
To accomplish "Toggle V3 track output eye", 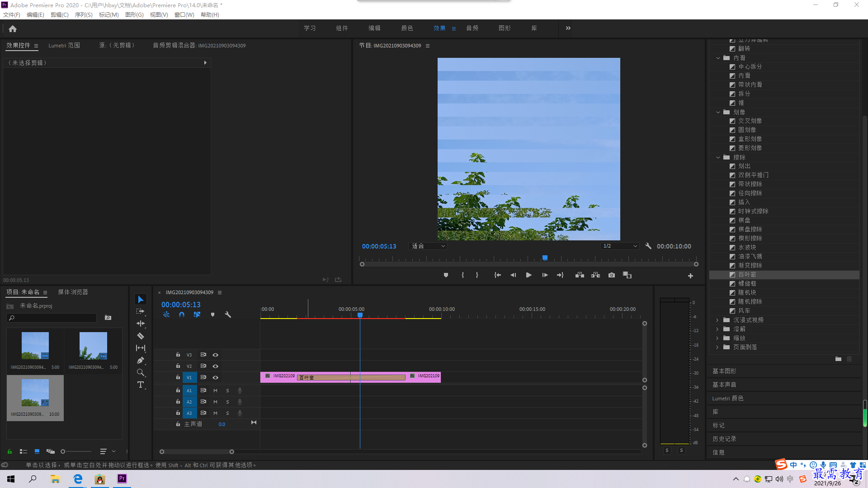I will (216, 355).
